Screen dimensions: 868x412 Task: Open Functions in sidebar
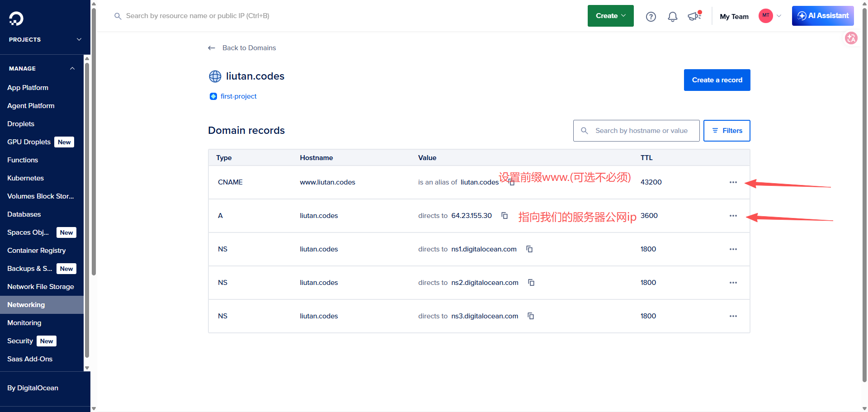(x=23, y=160)
